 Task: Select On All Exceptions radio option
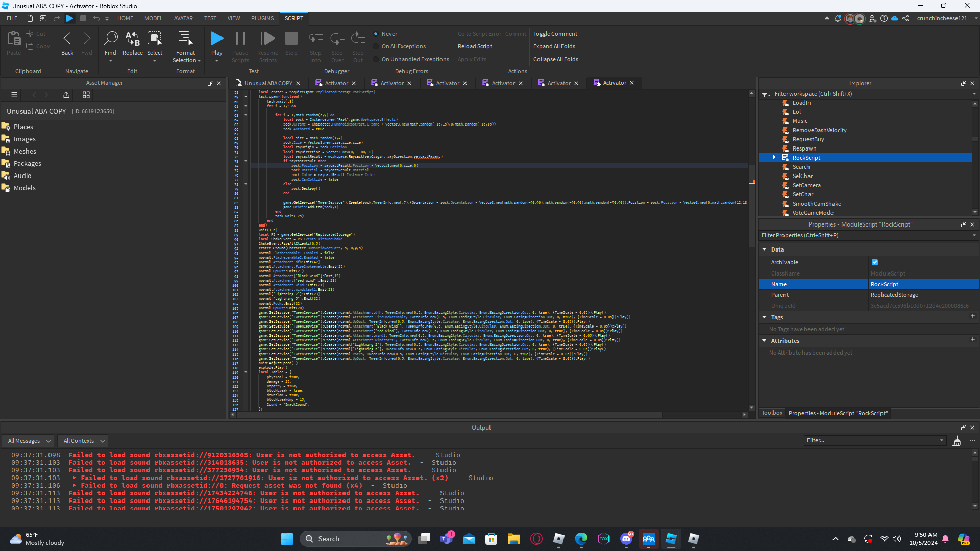coord(377,46)
